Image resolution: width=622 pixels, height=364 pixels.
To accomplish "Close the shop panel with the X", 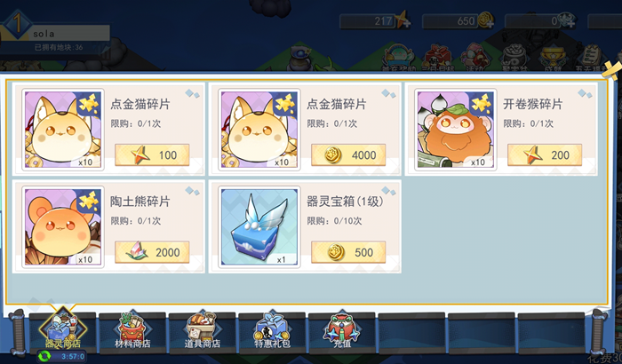I will coord(611,70).
